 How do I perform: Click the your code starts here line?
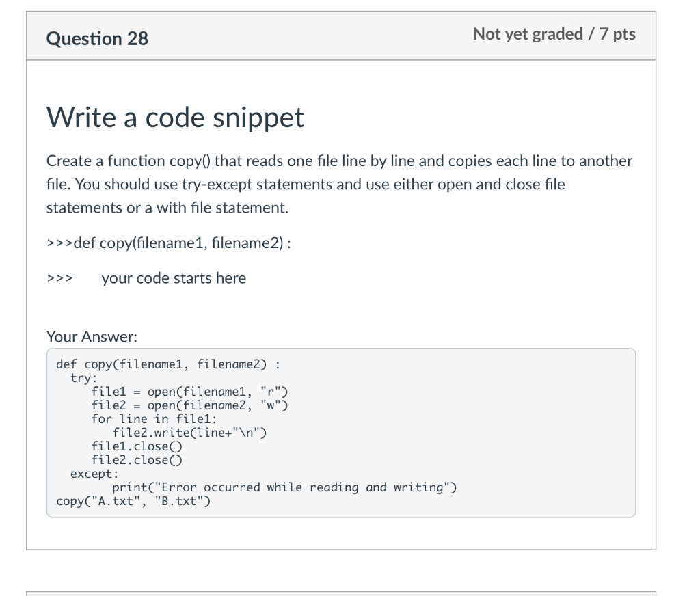click(174, 278)
